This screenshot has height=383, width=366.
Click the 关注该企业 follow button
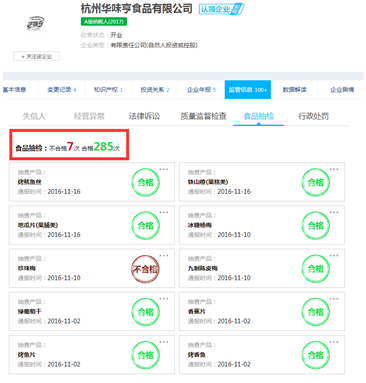pos(36,56)
